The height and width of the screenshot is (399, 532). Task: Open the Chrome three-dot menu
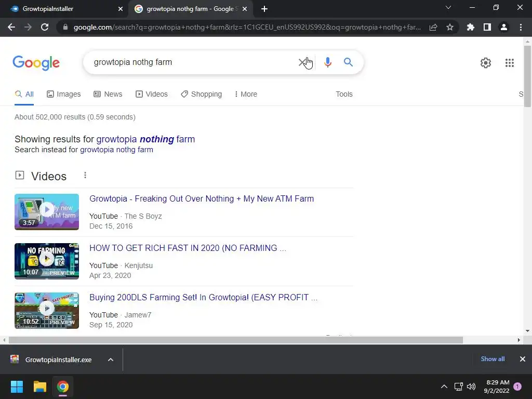[x=521, y=27]
